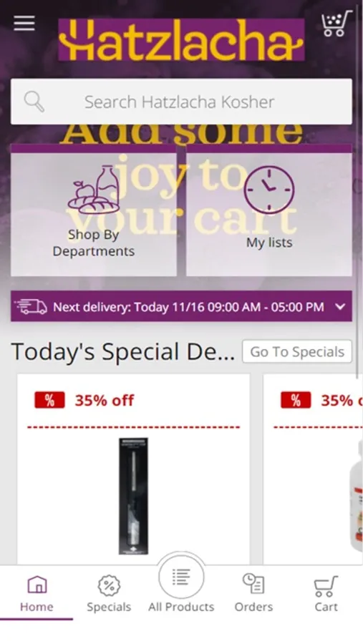Open the shopping cart icon at top
The height and width of the screenshot is (644, 363).
point(337,24)
